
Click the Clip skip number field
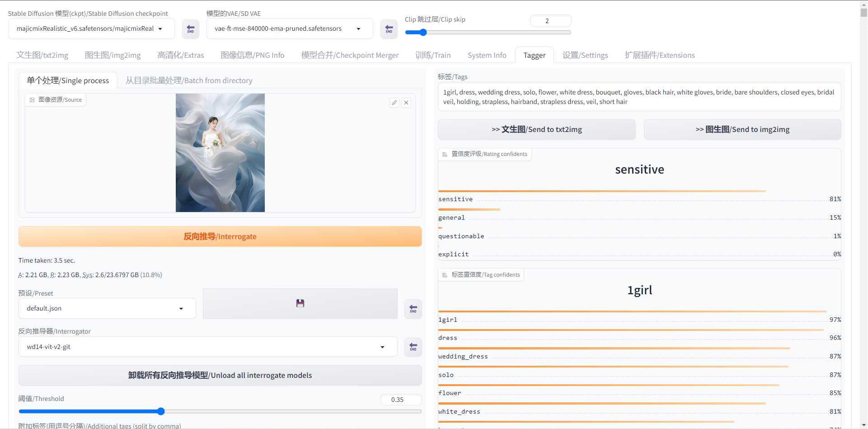point(550,21)
